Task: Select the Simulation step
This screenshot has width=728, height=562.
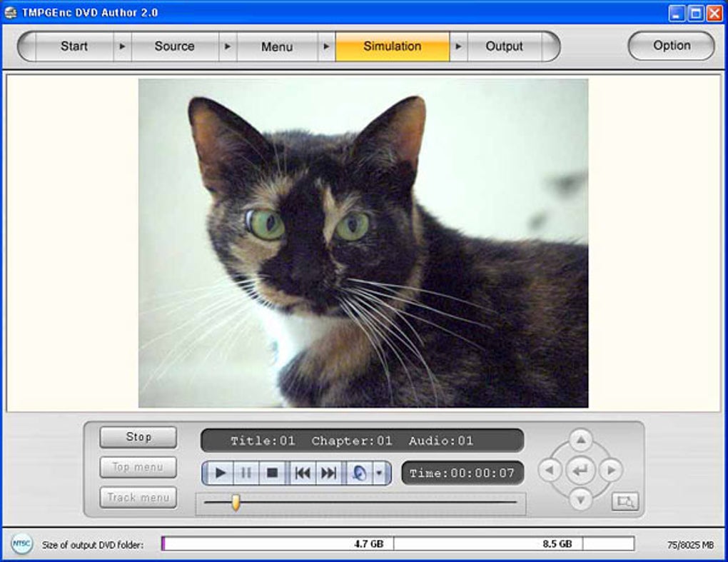Action: pyautogui.click(x=393, y=46)
